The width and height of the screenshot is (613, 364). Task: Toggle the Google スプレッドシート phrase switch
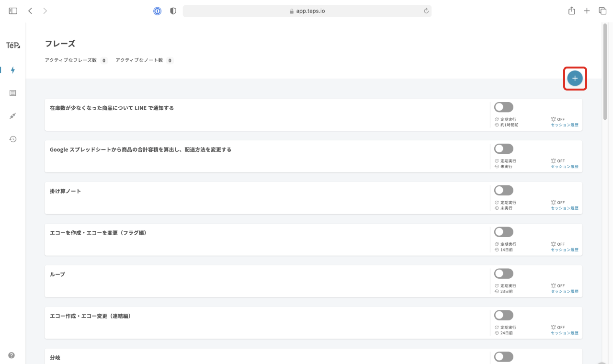click(x=503, y=149)
